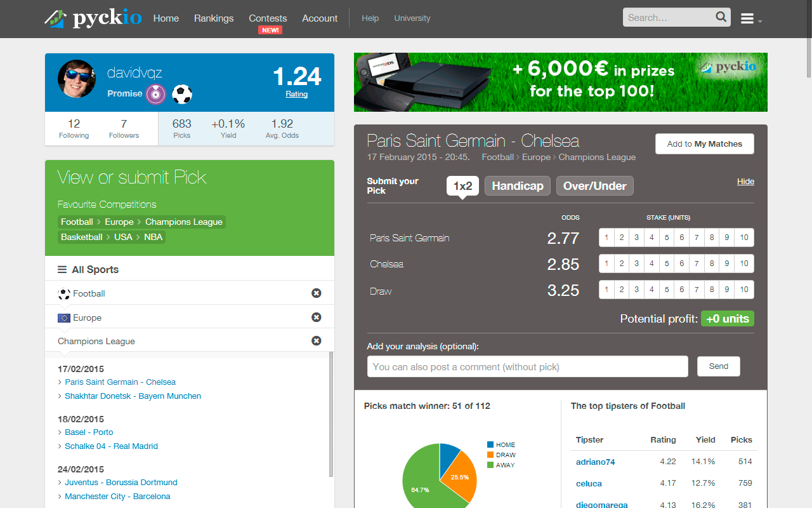Click the +0 units potential profit badge
Image resolution: width=812 pixels, height=508 pixels.
(x=728, y=319)
